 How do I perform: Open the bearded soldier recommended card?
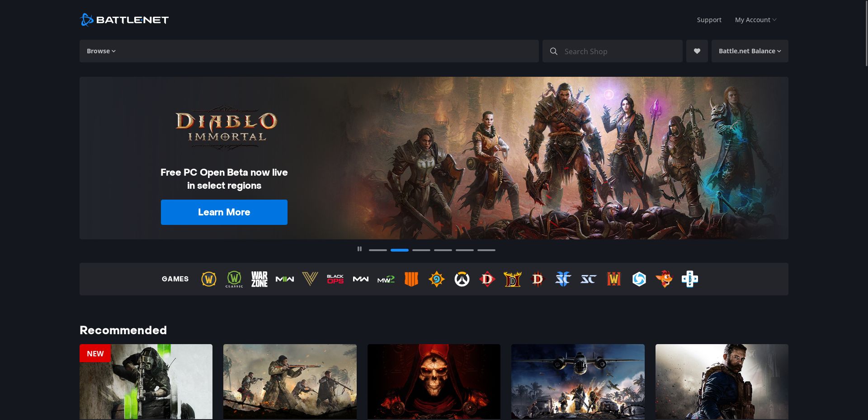pyautogui.click(x=722, y=382)
